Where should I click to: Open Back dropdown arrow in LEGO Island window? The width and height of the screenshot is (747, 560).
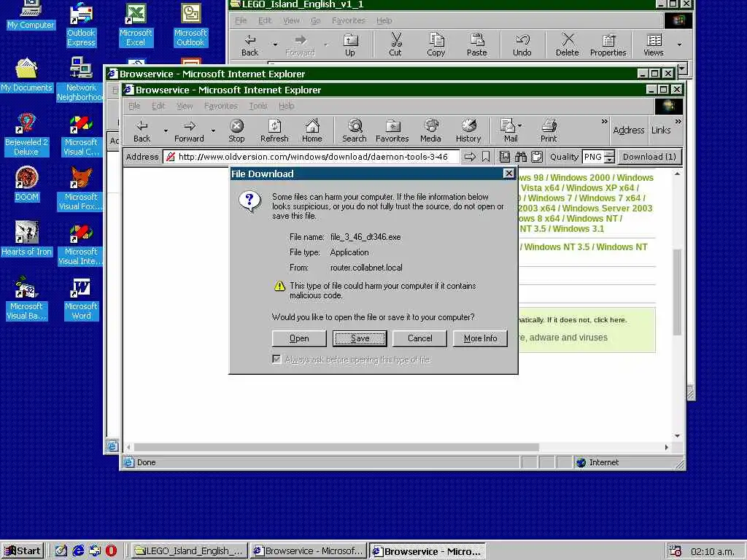click(x=275, y=44)
